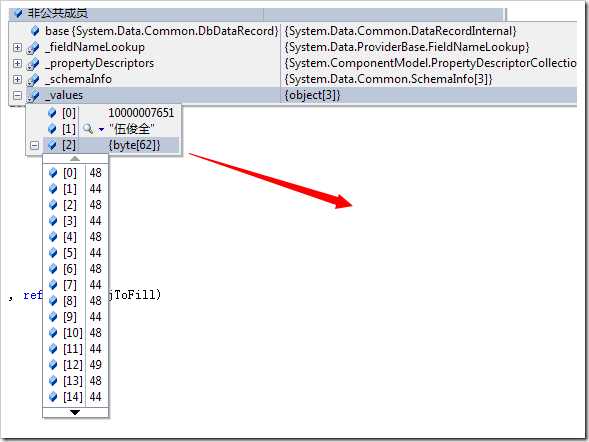Collapse the _values node
This screenshot has height=442, width=589.
[x=17, y=95]
